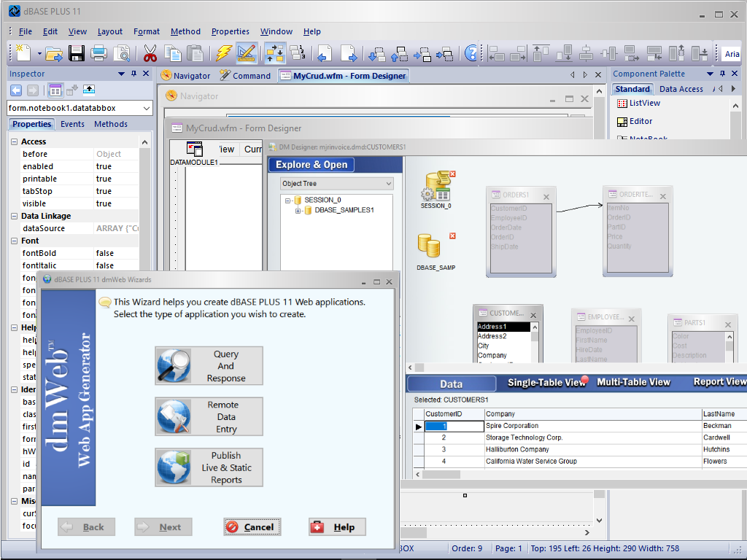Collapse SESSION_0 tree node

(x=287, y=201)
